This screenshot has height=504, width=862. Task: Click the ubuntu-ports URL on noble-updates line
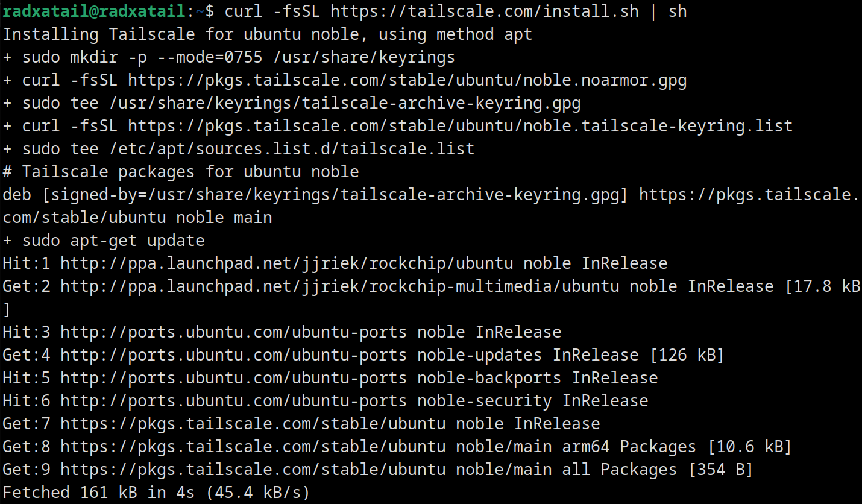pyautogui.click(x=234, y=355)
